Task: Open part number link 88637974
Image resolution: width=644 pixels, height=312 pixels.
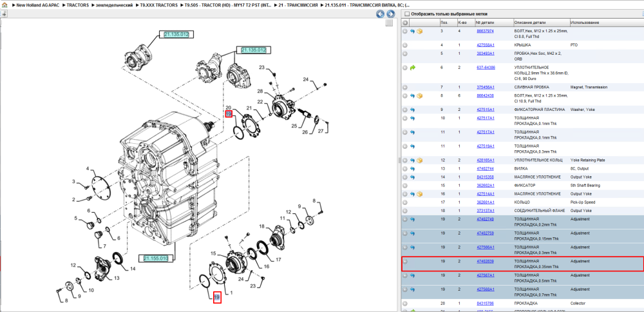Action: [x=485, y=31]
